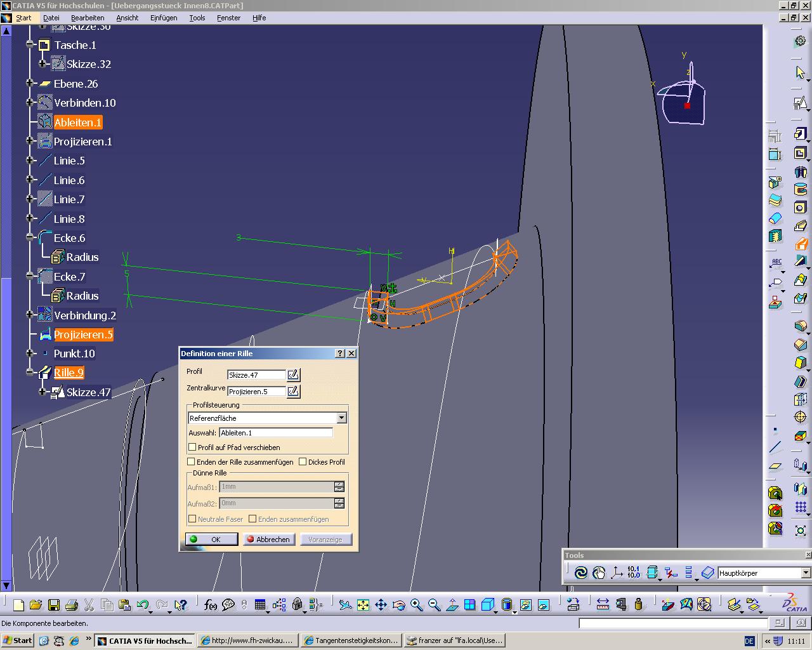Expand the Skizze.47 tree node
This screenshot has height=650, width=812.
[42, 392]
